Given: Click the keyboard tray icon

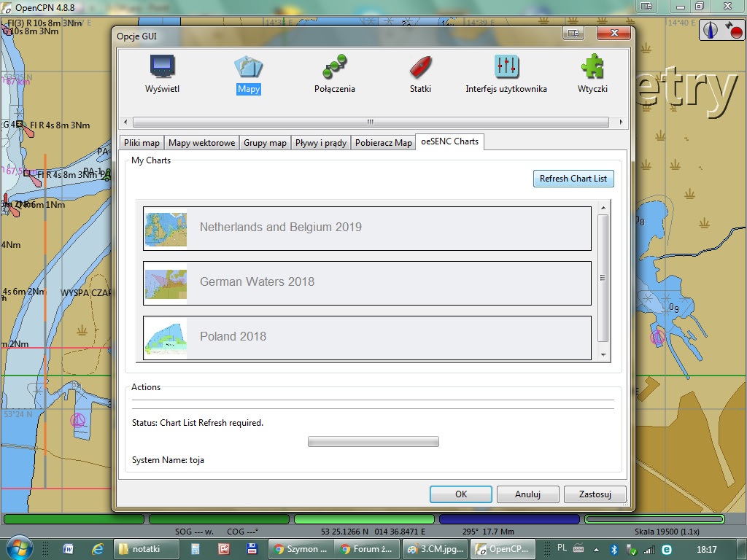Looking at the screenshot, I should [x=578, y=548].
